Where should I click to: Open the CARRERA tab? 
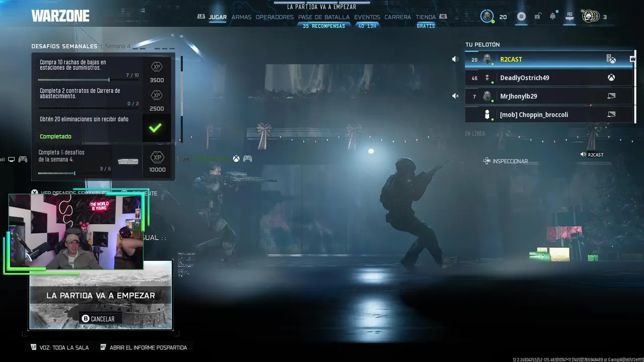[398, 17]
